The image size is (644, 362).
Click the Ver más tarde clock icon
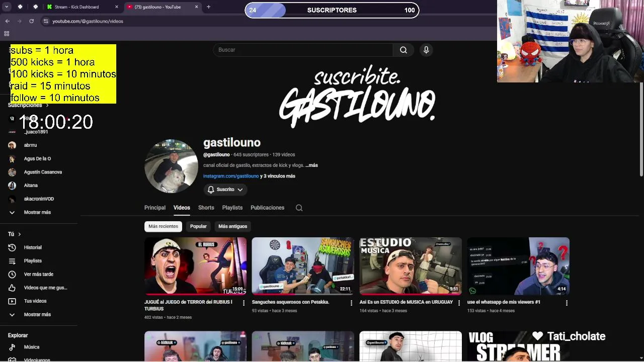12,275
